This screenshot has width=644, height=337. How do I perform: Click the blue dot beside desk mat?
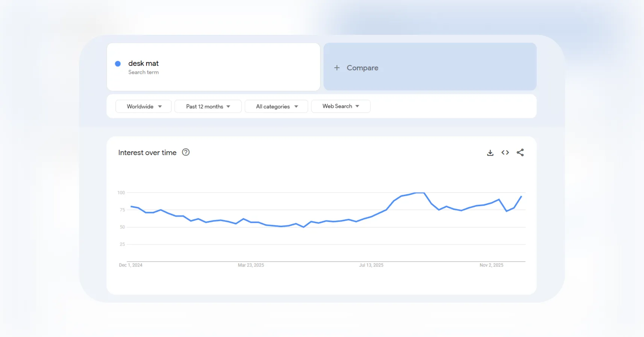point(118,63)
